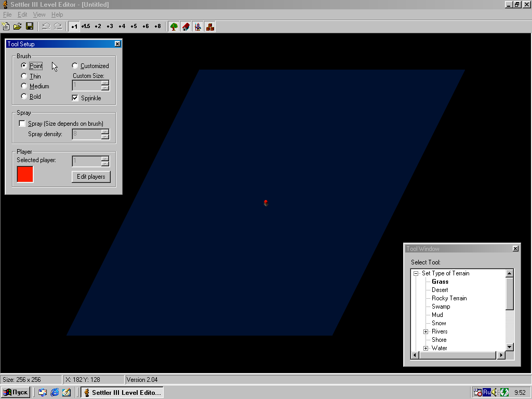Collapse the Set Type of Terrain node
The height and width of the screenshot is (399, 532).
click(416, 273)
